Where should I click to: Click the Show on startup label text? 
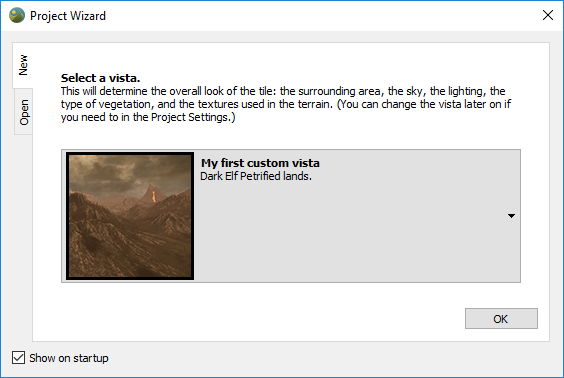pyautogui.click(x=69, y=358)
